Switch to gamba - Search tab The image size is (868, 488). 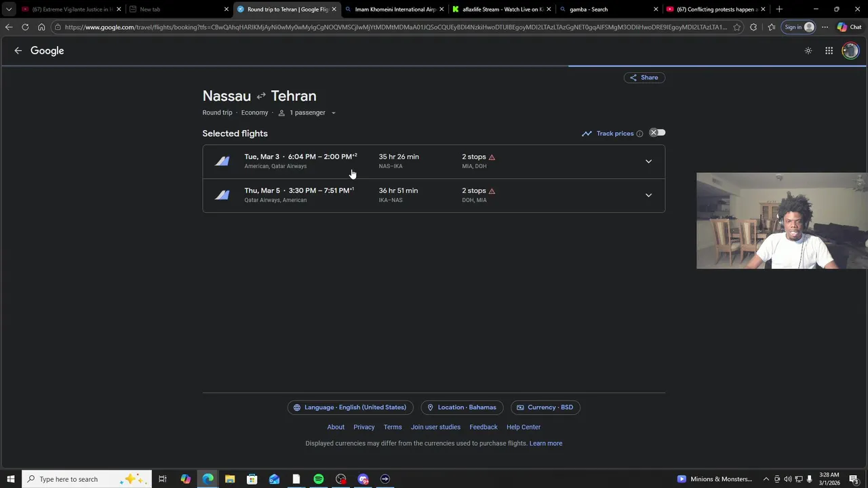pyautogui.click(x=608, y=9)
